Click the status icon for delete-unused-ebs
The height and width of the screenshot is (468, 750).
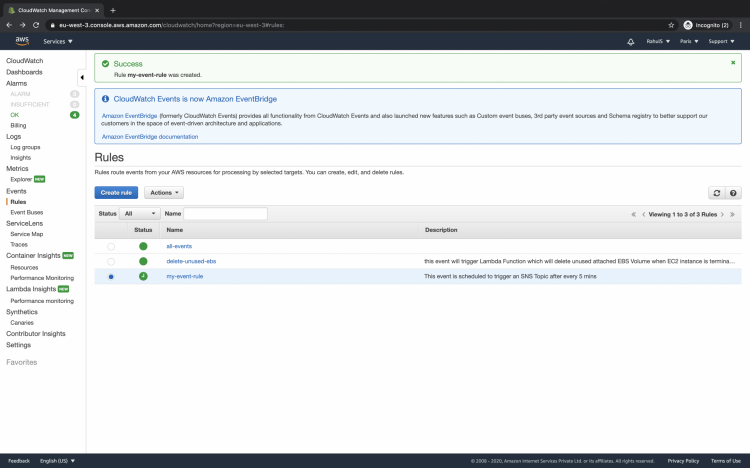(x=143, y=261)
